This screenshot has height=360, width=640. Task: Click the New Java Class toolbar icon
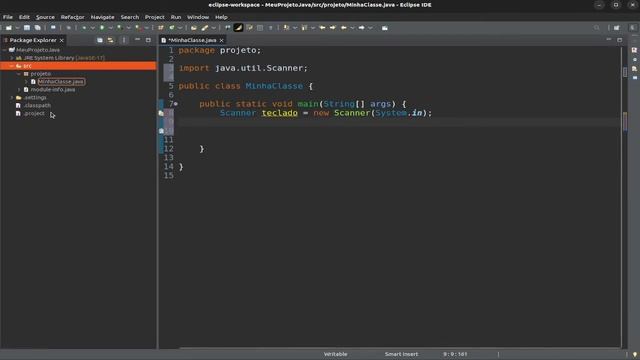pyautogui.click(x=172, y=28)
